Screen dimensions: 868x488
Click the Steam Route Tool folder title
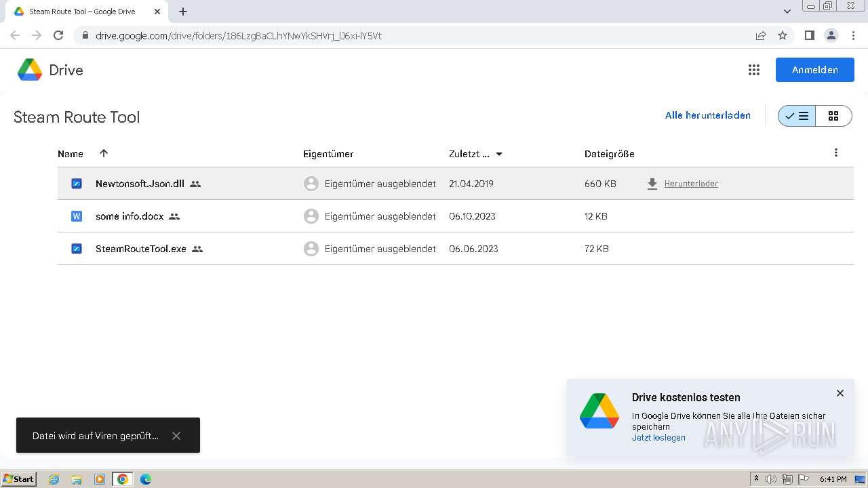pos(77,117)
